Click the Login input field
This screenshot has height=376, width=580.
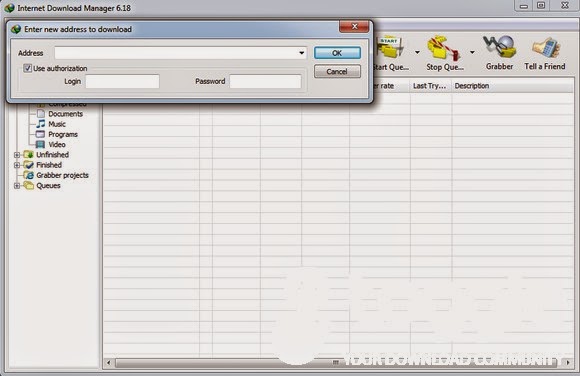click(x=122, y=81)
